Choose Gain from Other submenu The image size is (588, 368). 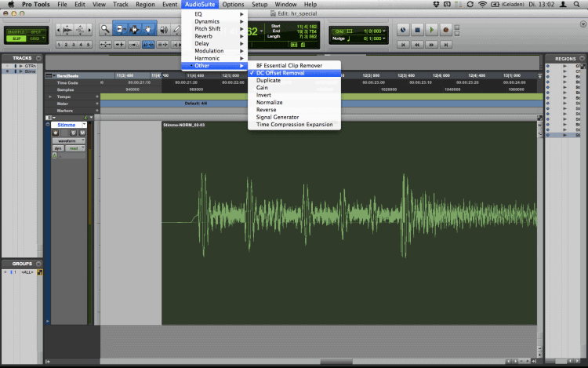(294, 87)
